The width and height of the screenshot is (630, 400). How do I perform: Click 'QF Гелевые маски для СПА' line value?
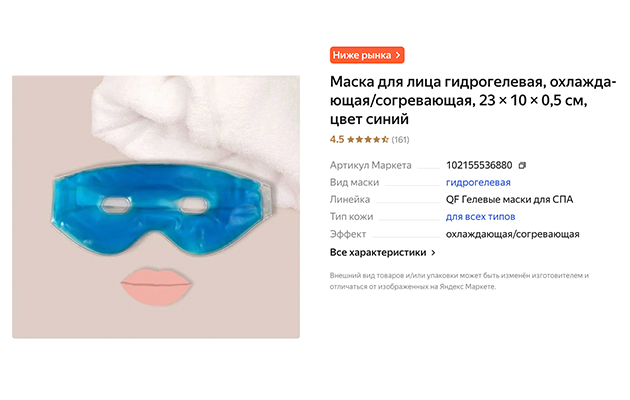[x=509, y=200]
